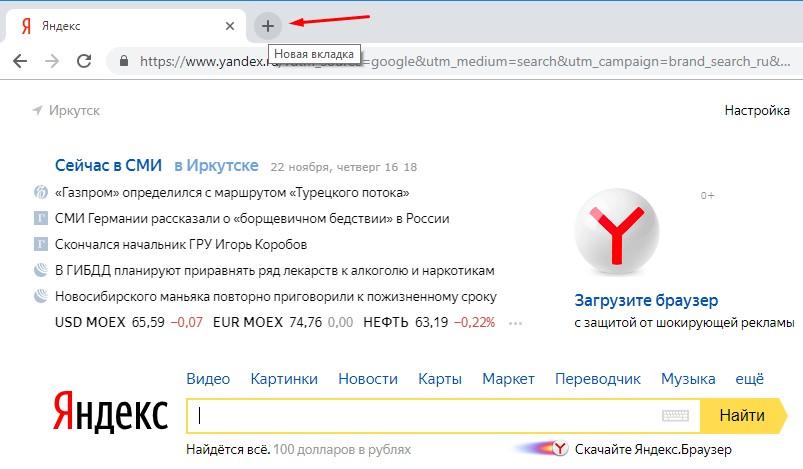Change location Иркутск
Screen dimensions: 803x469
coord(74,111)
